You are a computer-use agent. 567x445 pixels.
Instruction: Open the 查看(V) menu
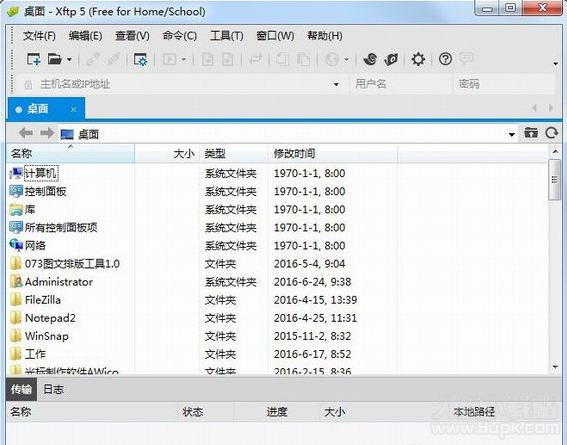[x=132, y=36]
